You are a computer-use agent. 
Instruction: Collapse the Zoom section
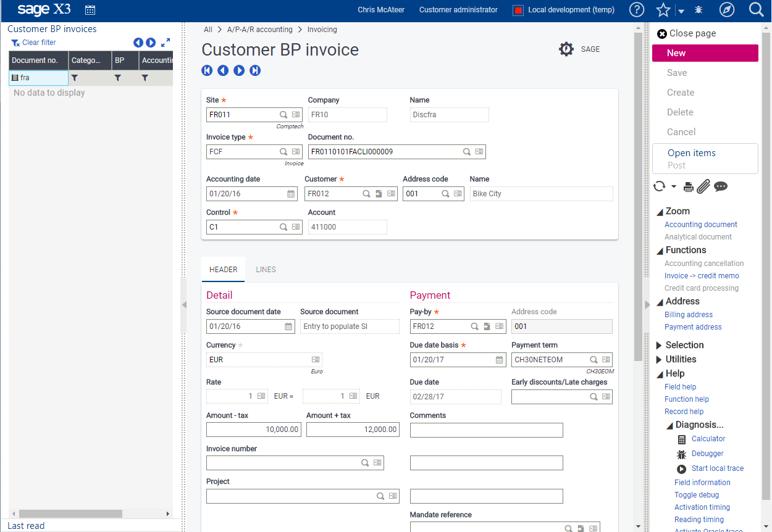[x=660, y=212]
